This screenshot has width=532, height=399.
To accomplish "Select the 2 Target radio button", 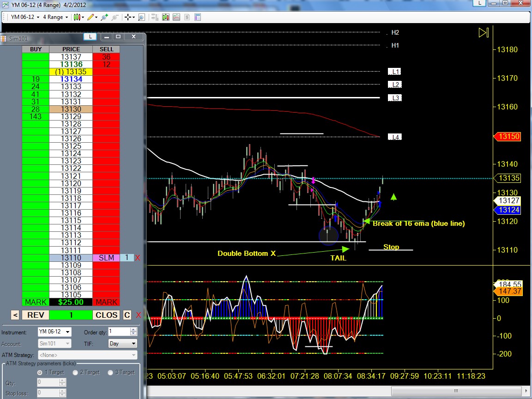I will tap(75, 373).
